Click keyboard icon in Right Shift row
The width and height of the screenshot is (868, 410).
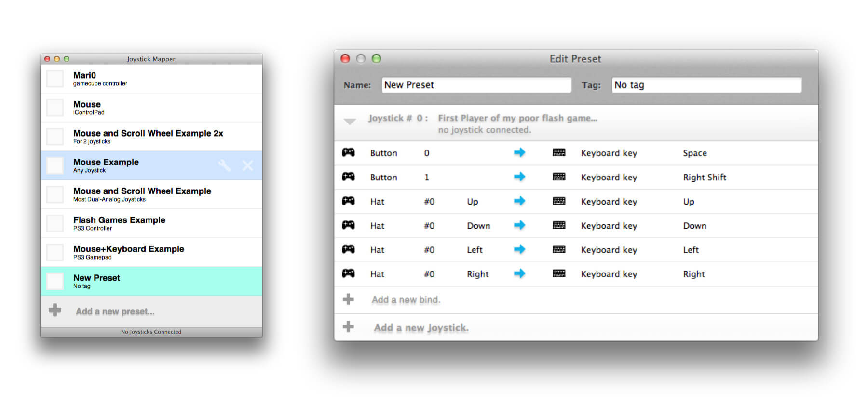pos(559,177)
